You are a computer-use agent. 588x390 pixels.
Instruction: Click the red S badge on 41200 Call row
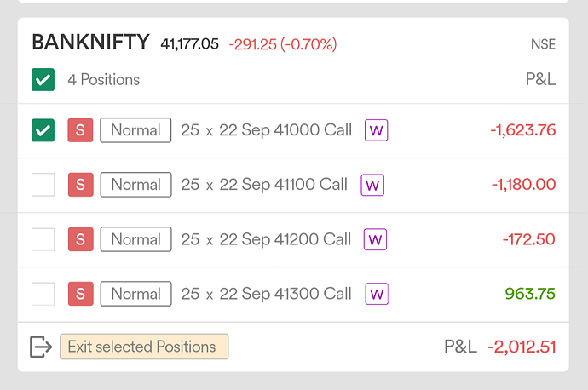tap(80, 239)
